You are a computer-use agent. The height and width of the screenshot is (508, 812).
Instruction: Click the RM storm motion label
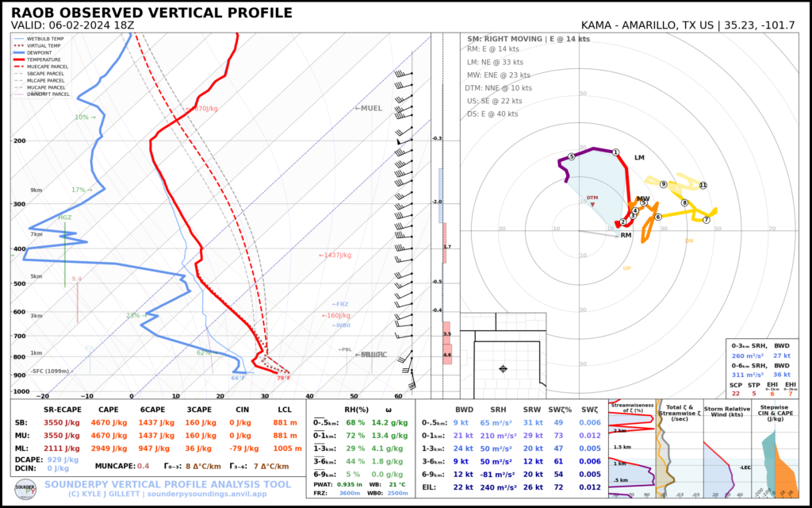[x=626, y=236]
